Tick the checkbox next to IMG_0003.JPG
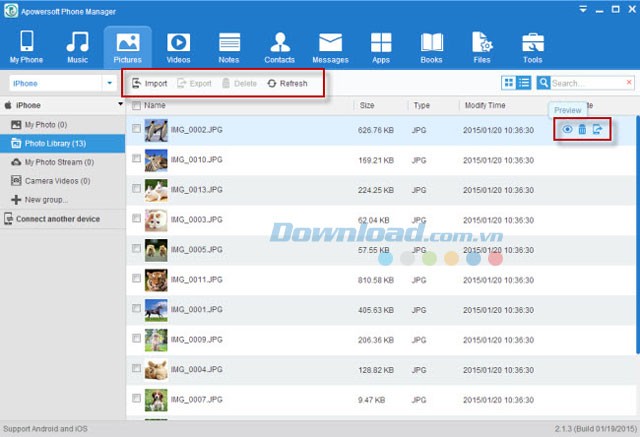Image resolution: width=640 pixels, height=437 pixels. [x=136, y=219]
